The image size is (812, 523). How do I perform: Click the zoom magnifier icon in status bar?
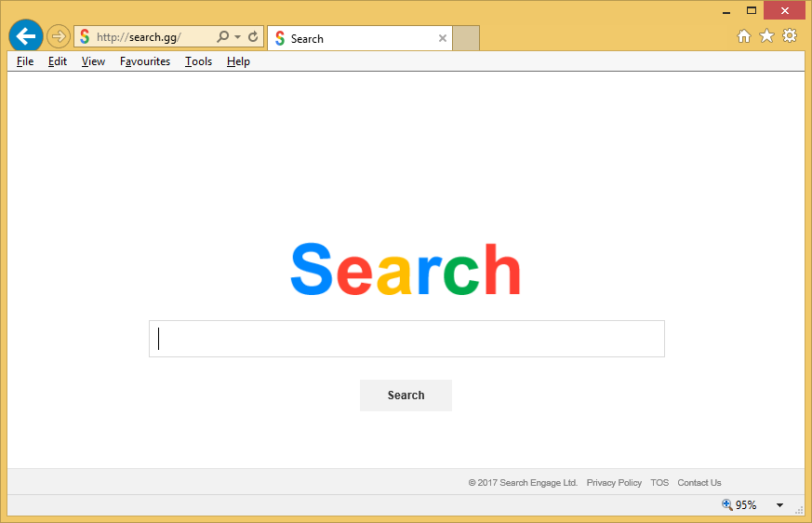coord(727,504)
